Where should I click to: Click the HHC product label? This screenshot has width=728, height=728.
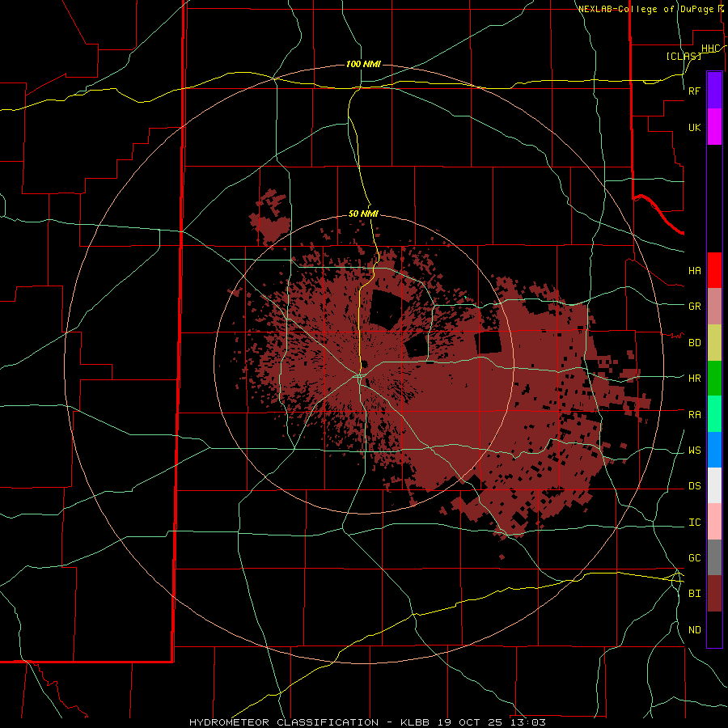pos(710,49)
